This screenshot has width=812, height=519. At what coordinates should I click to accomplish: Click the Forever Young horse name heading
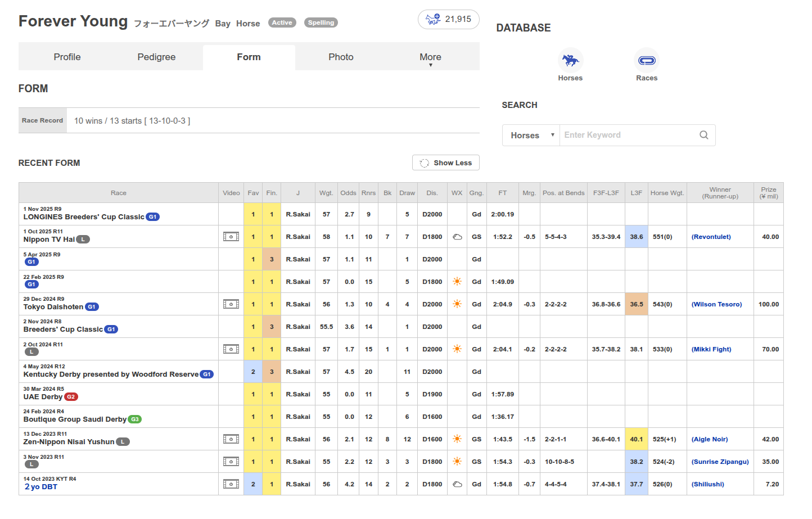pos(73,21)
